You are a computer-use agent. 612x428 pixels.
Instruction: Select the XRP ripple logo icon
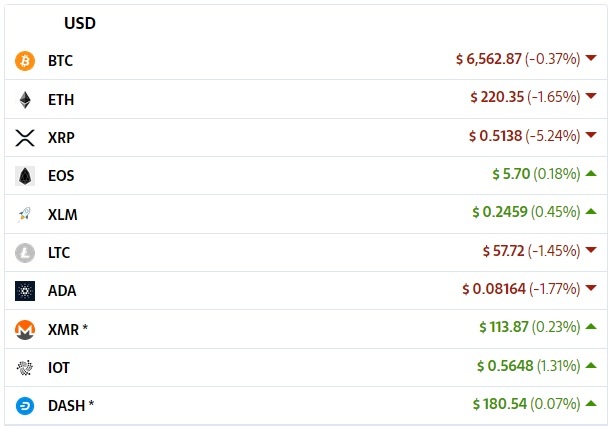click(25, 138)
